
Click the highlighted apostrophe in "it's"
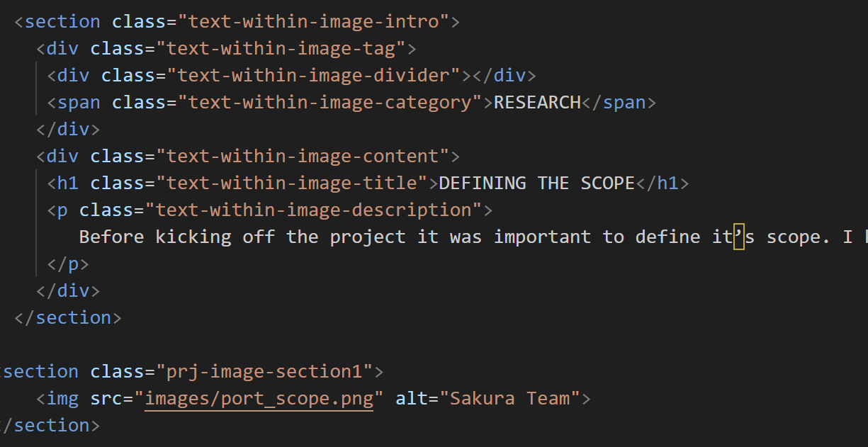738,237
